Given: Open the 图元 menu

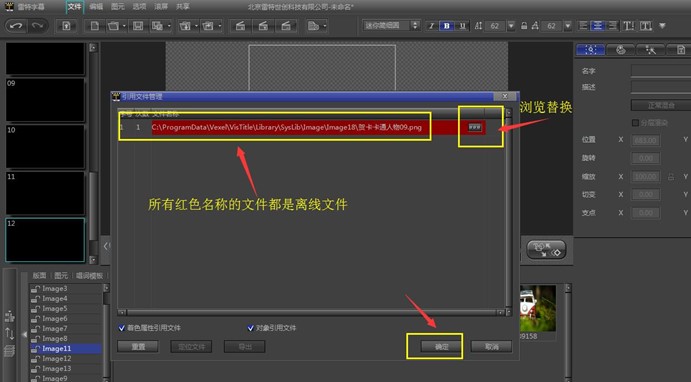Looking at the screenshot, I should [x=118, y=7].
